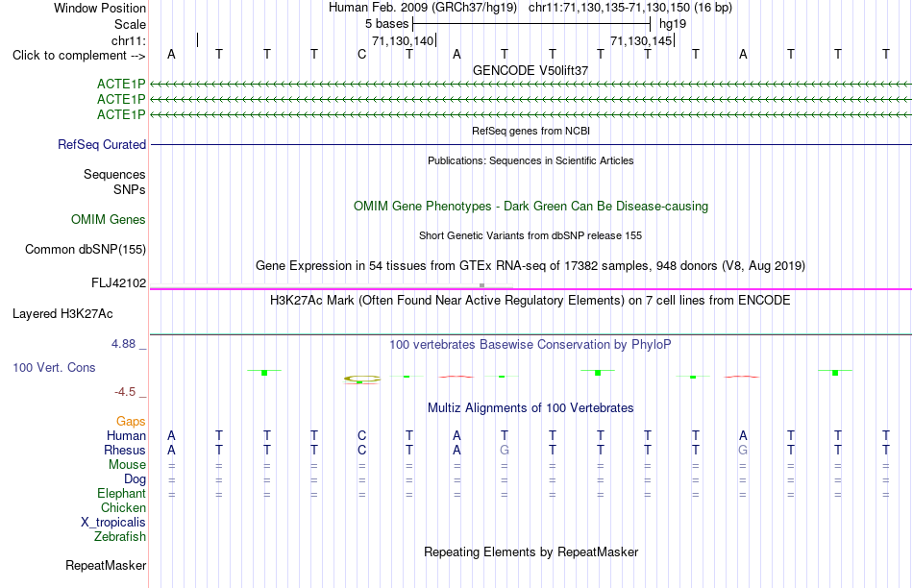The image size is (913, 588).
Task: Open 'Publications: Sequences in Scientific Articles' title
Action: 531,160
